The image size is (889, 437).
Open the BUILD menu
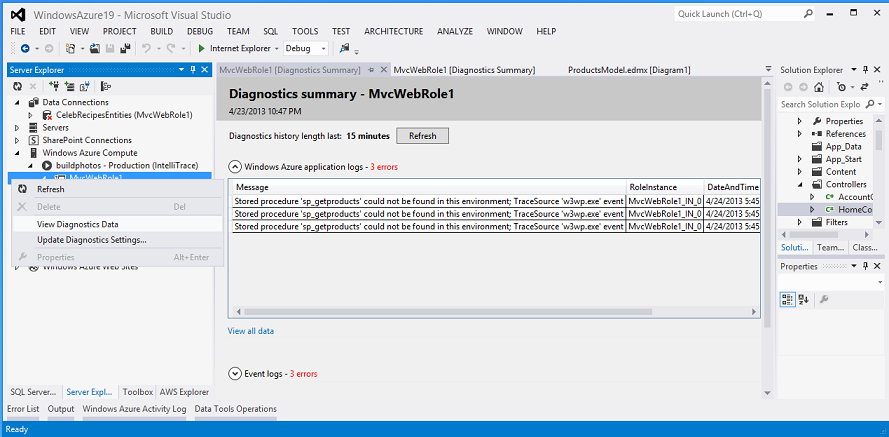(162, 32)
